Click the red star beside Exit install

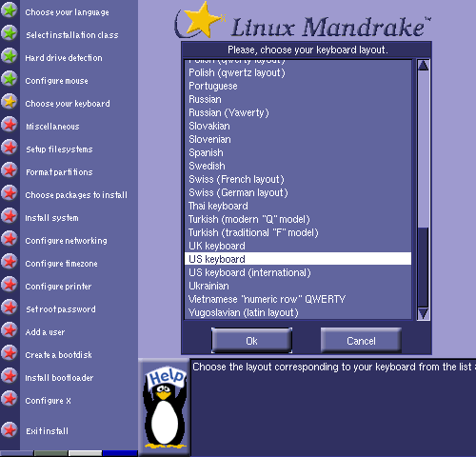pyautogui.click(x=10, y=430)
